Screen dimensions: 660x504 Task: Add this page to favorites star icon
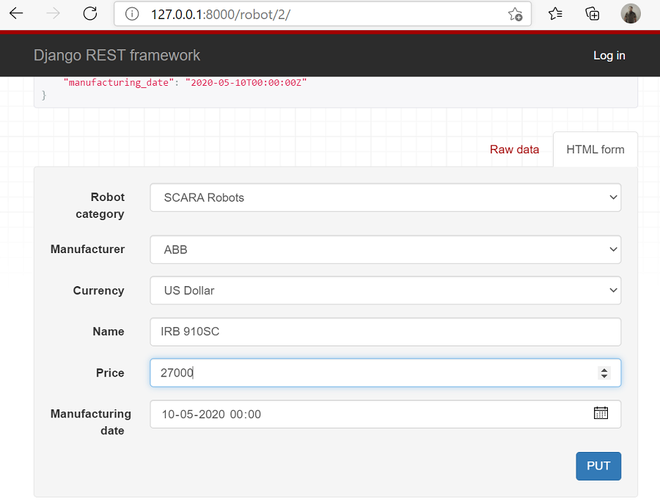click(x=515, y=14)
